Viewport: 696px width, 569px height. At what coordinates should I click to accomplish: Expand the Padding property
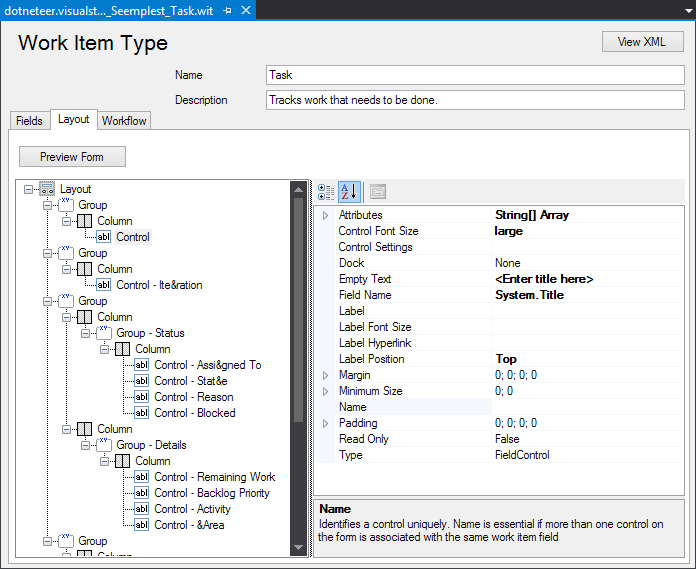(325, 423)
